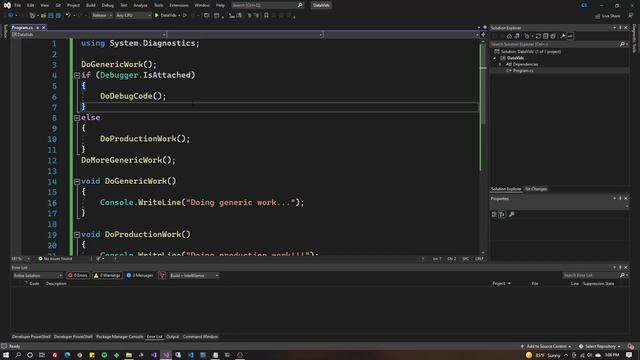Collapse the DataVids project node
640x360 pixels.
(495, 58)
